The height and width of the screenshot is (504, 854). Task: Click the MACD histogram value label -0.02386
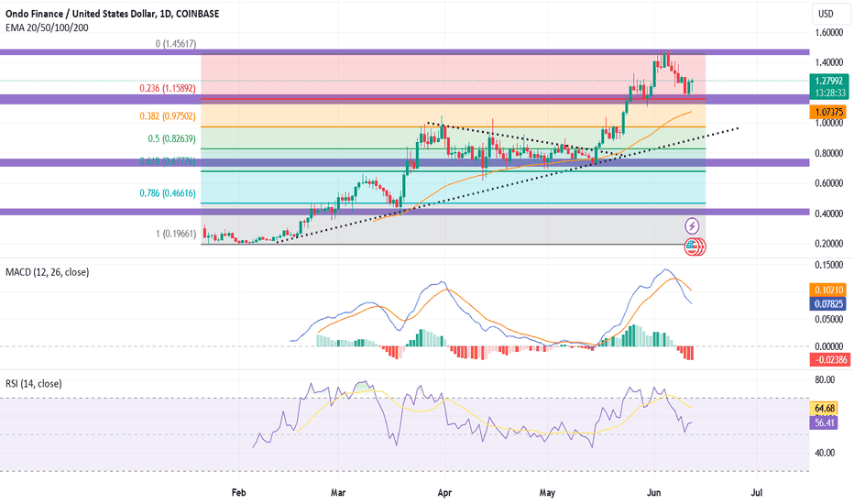830,359
